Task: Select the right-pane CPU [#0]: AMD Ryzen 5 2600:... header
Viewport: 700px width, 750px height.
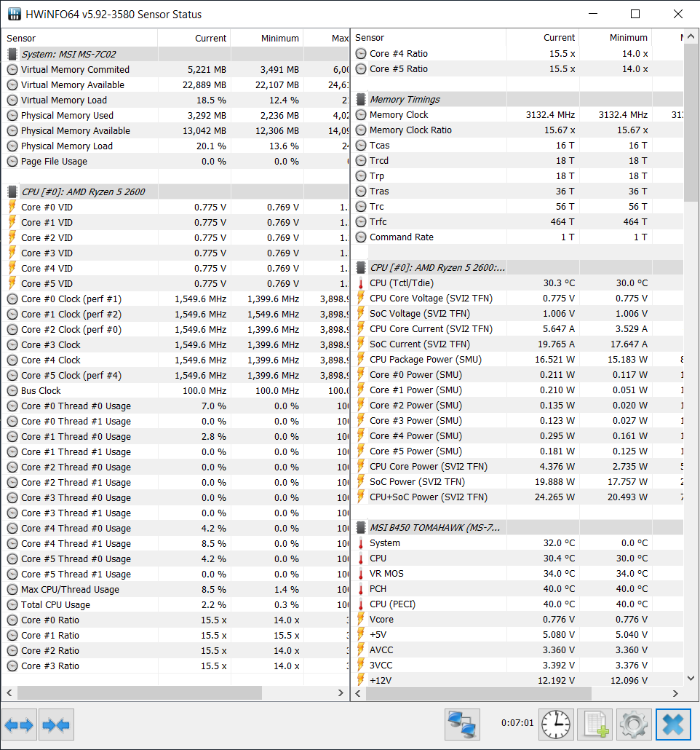Action: point(518,268)
